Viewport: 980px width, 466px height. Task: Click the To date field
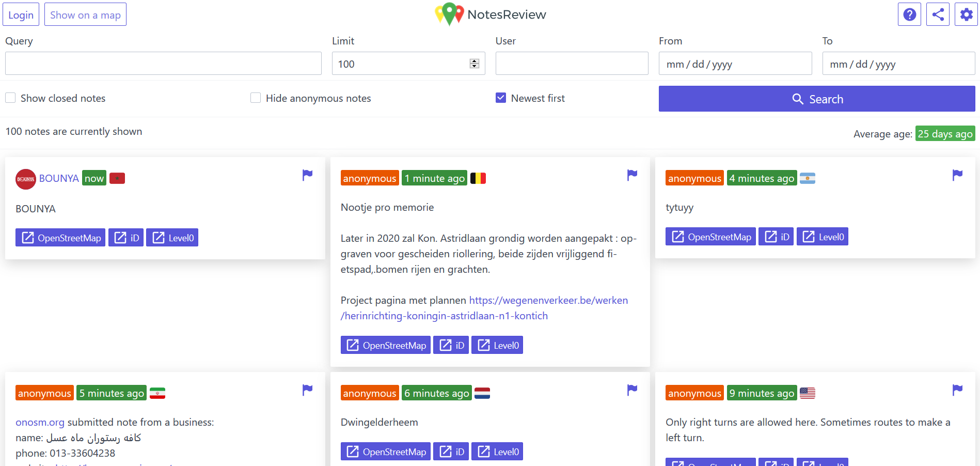point(899,64)
